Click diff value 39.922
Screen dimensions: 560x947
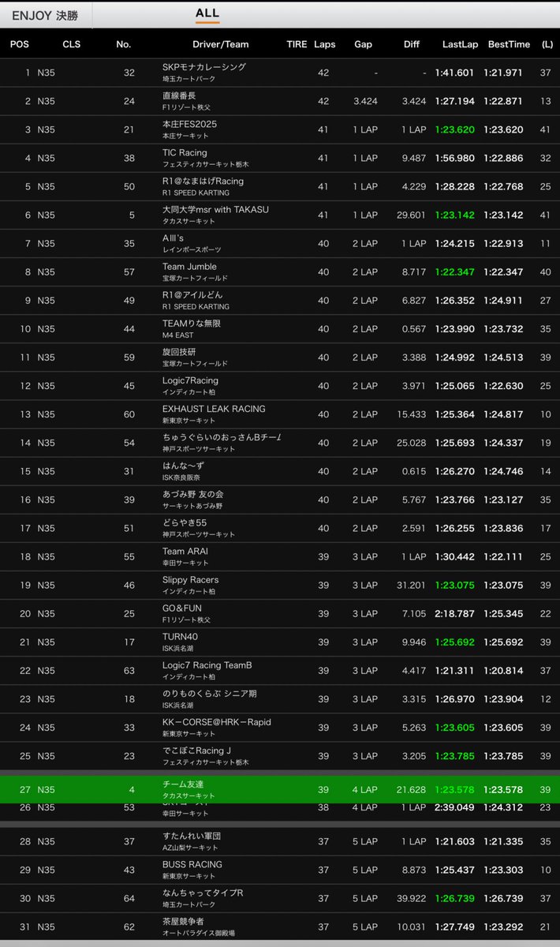[x=411, y=899]
